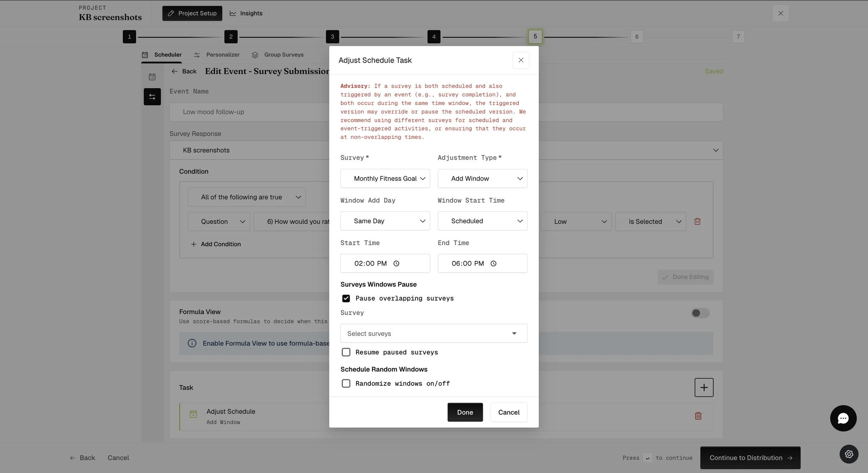Delete the Adjust Schedule task trash icon
868x473 pixels.
[x=698, y=416]
